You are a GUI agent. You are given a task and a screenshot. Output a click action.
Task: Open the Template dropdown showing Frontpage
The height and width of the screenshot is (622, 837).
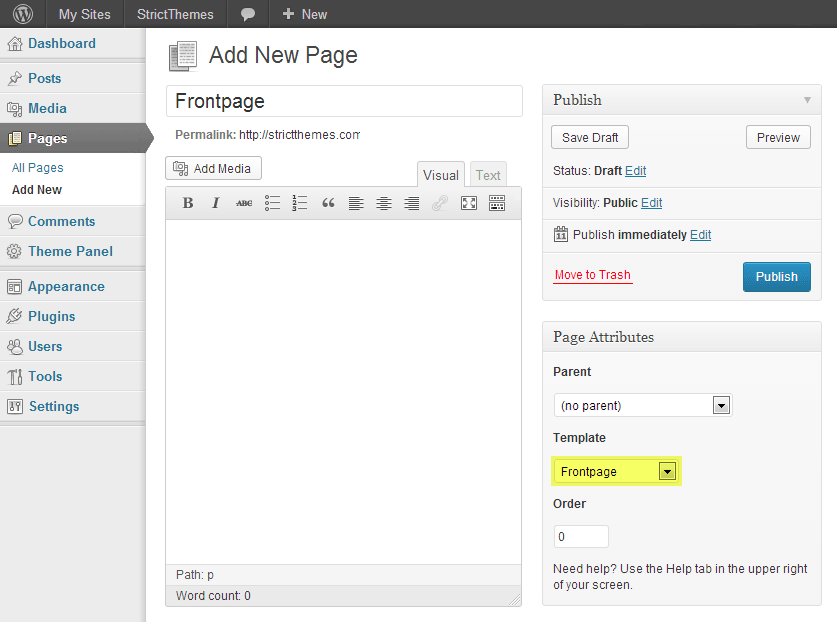tap(617, 471)
